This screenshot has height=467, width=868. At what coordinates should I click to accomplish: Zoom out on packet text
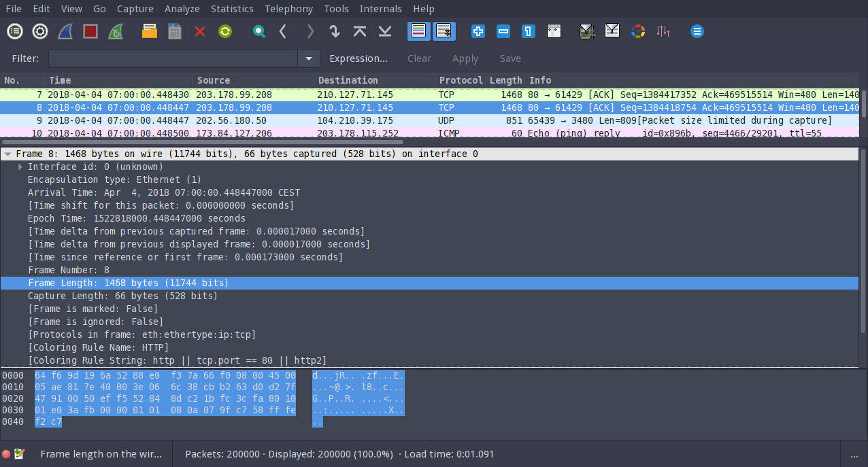503,31
